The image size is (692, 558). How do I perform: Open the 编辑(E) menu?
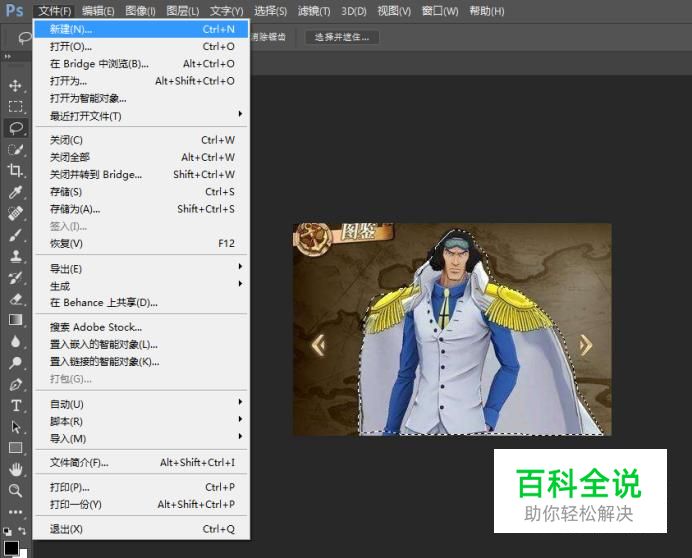(x=98, y=11)
